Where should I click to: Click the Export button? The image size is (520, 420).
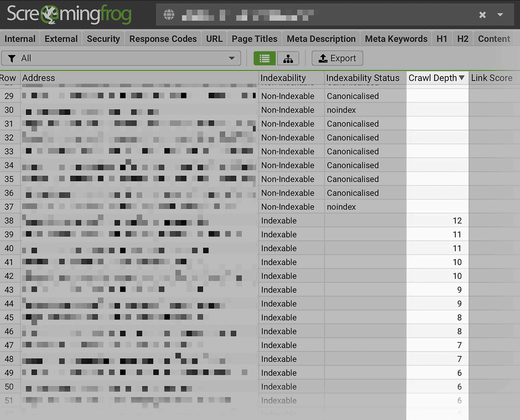click(x=338, y=58)
